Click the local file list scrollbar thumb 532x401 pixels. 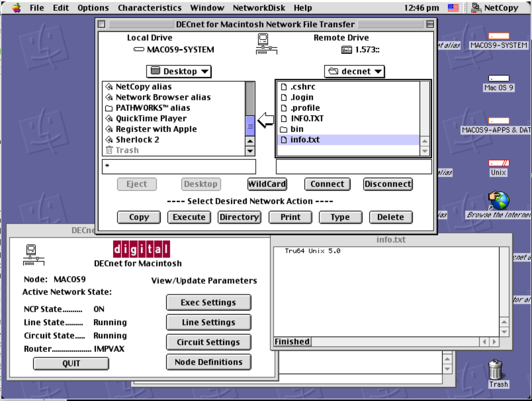point(250,126)
